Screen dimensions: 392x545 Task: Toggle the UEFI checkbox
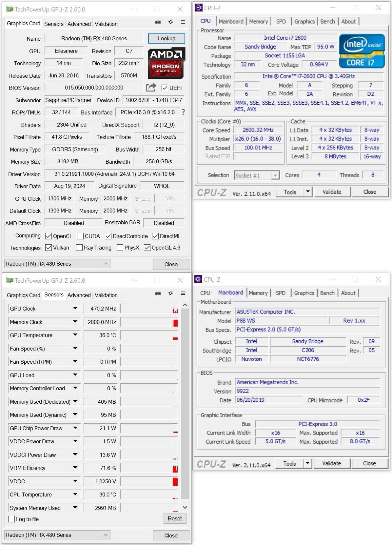point(165,88)
